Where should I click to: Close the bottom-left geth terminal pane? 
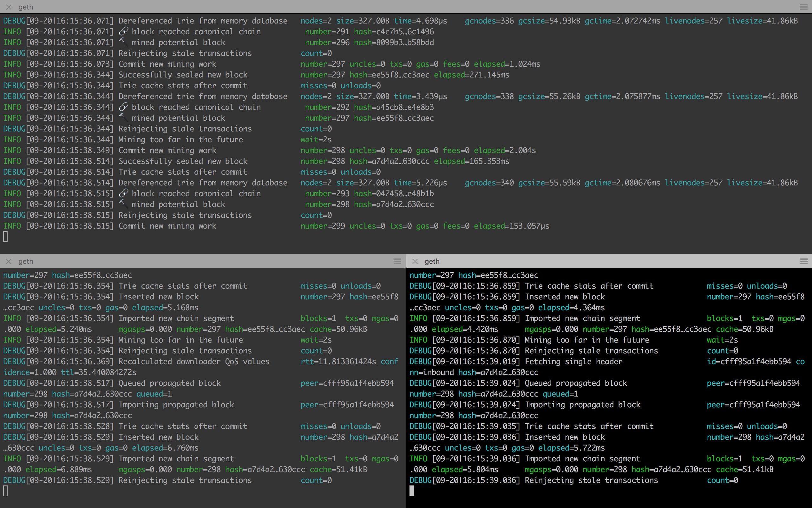pyautogui.click(x=9, y=261)
